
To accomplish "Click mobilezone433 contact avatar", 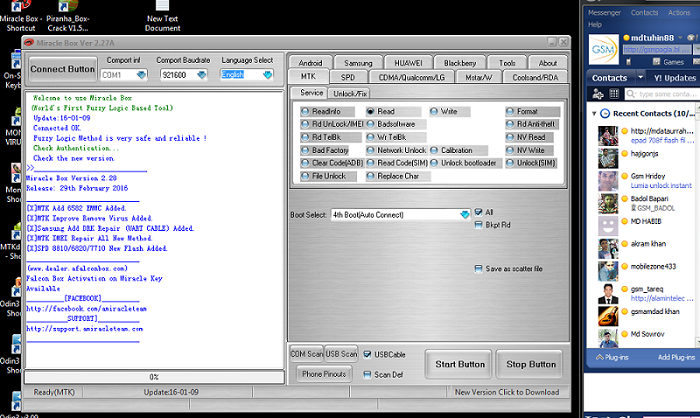I will click(x=608, y=271).
